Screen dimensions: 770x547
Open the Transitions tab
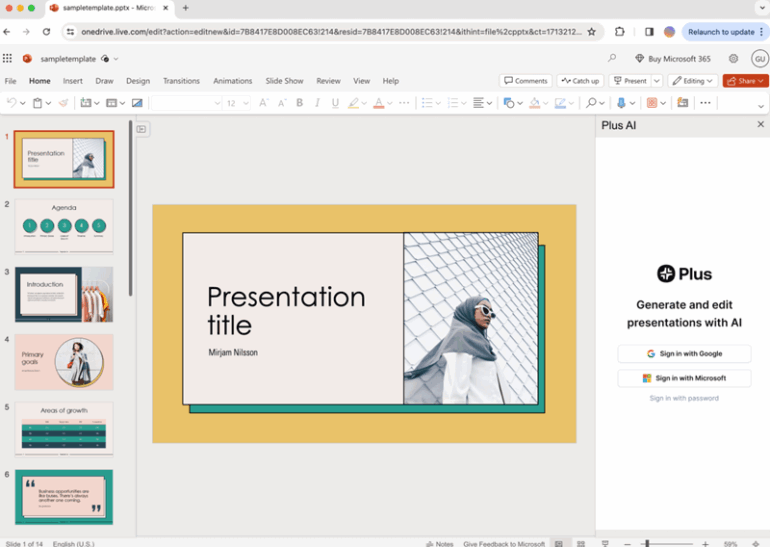[181, 81]
